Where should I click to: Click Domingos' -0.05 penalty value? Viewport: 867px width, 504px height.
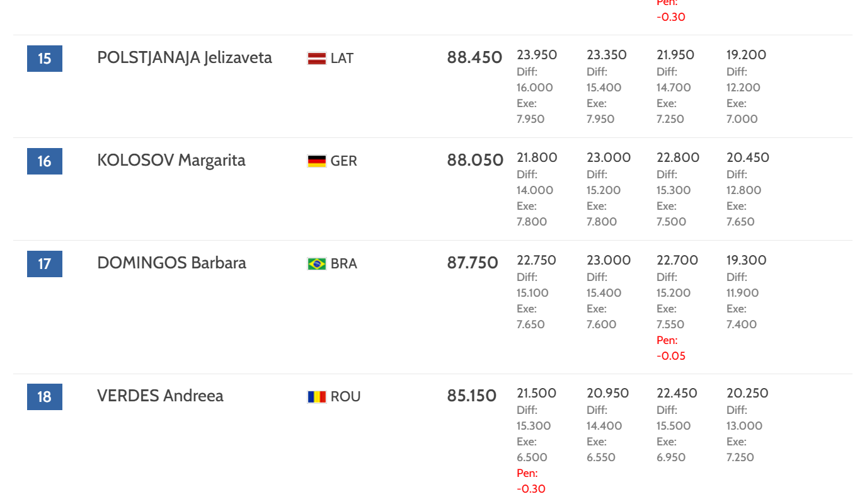tap(671, 356)
